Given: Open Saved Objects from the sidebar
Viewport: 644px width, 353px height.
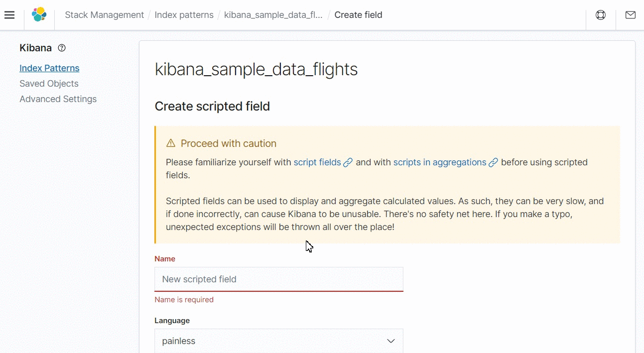Looking at the screenshot, I should (48, 84).
